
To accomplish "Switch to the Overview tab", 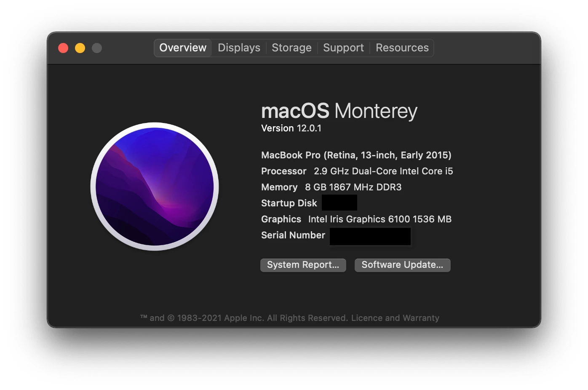I will (183, 48).
